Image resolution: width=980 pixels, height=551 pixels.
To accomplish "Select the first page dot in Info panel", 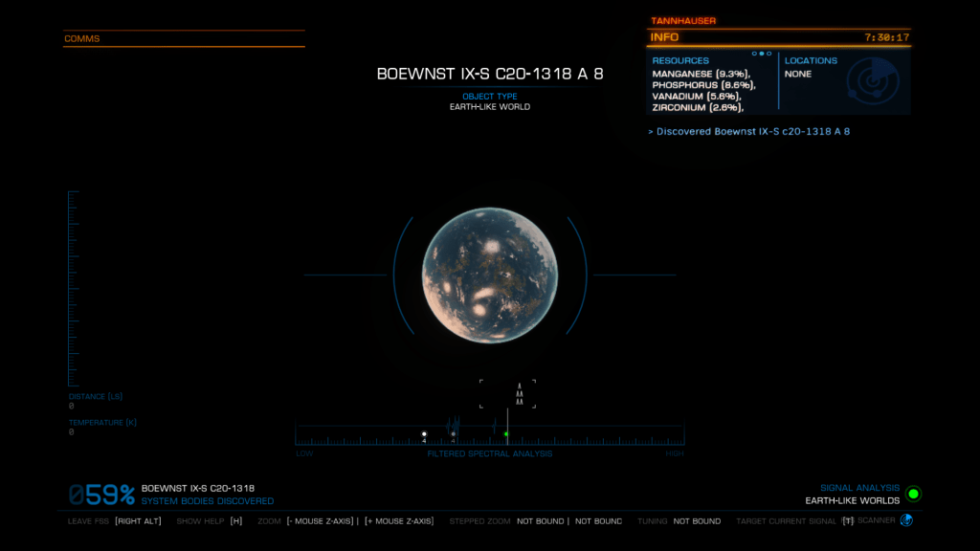I will [754, 54].
